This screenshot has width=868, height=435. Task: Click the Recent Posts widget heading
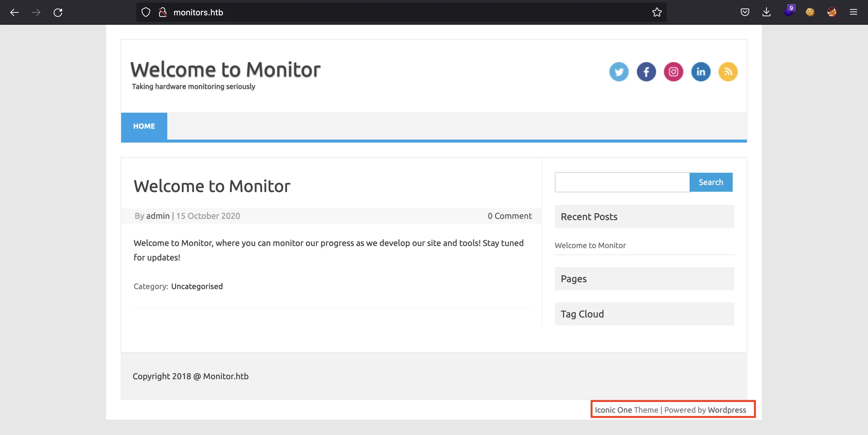pos(589,217)
